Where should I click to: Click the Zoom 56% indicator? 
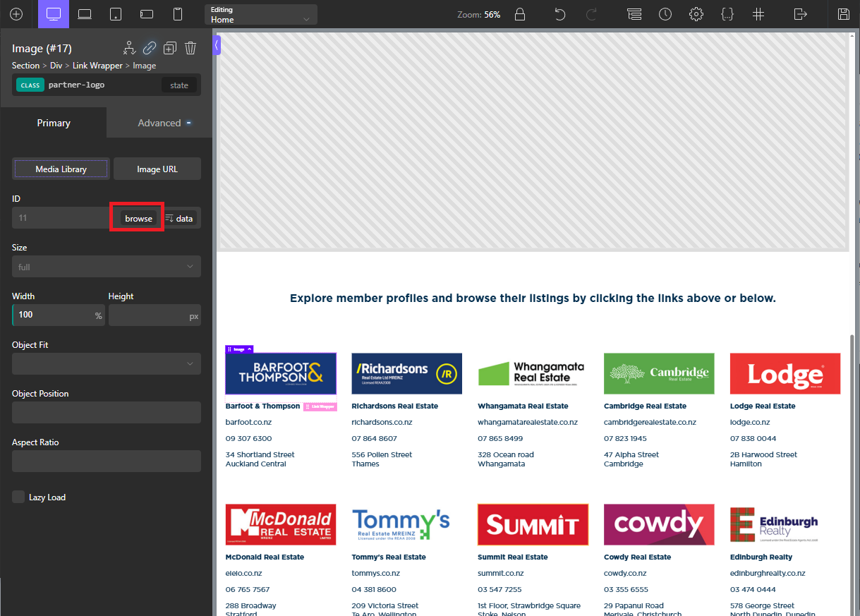pyautogui.click(x=479, y=15)
